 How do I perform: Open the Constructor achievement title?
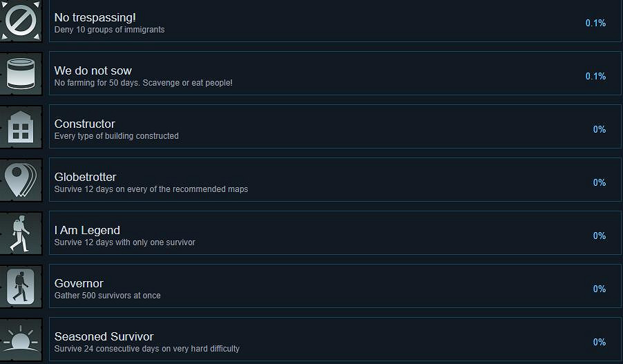click(x=84, y=124)
